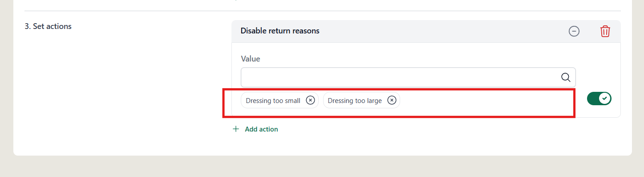Select the 'Dressing too large' tag label
644x177 pixels.
(x=355, y=101)
